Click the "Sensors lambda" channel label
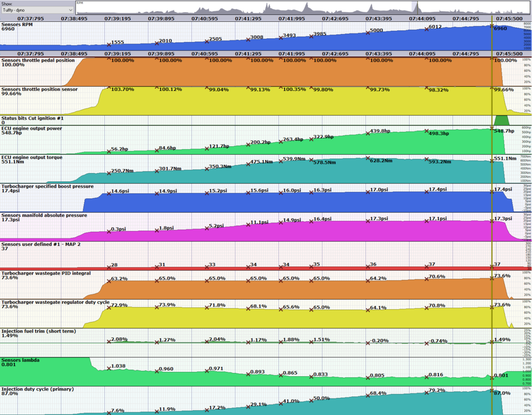The image size is (532, 415). coord(20,360)
